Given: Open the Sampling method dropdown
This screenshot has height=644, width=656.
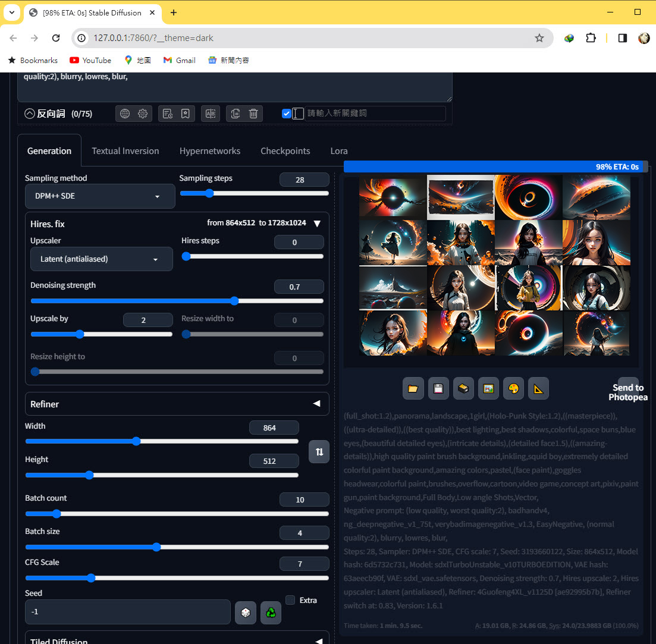Looking at the screenshot, I should coord(100,196).
